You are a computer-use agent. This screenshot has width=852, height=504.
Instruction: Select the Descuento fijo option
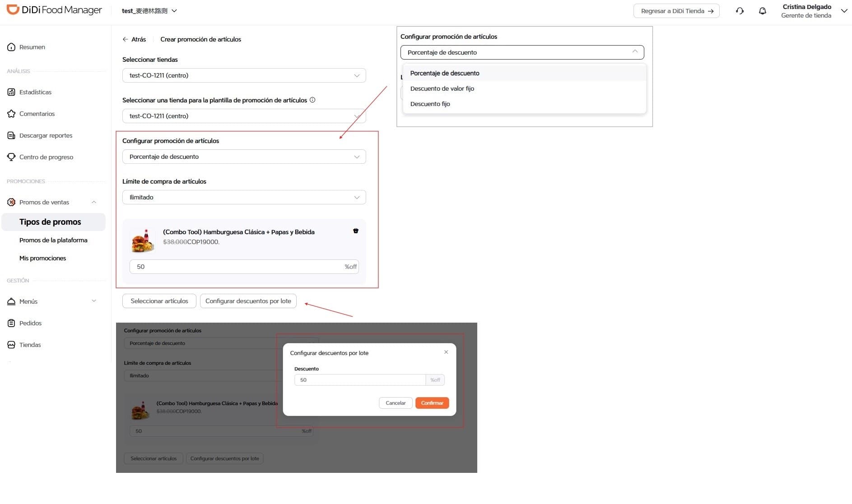(430, 104)
